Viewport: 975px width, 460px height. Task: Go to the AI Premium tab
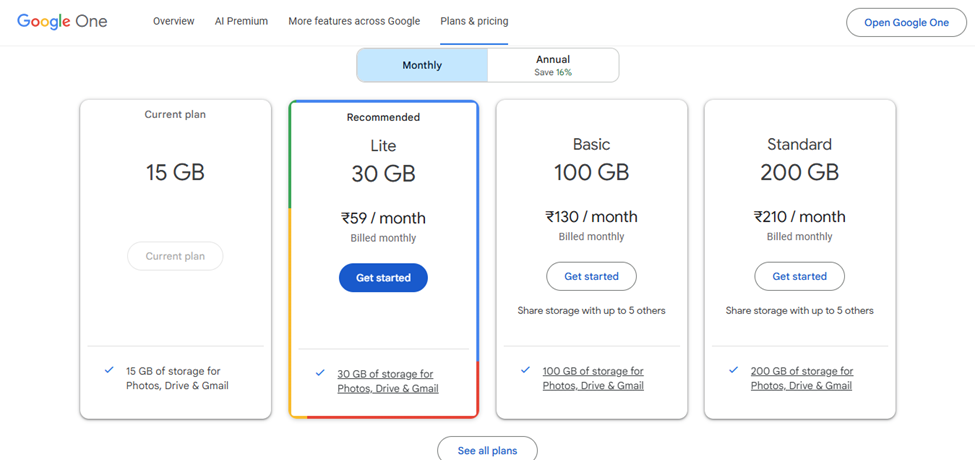point(241,21)
